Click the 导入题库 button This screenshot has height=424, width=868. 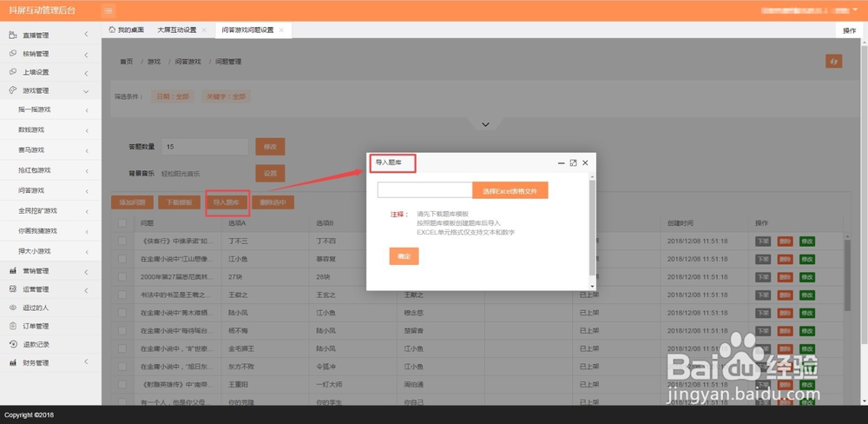[x=227, y=202]
